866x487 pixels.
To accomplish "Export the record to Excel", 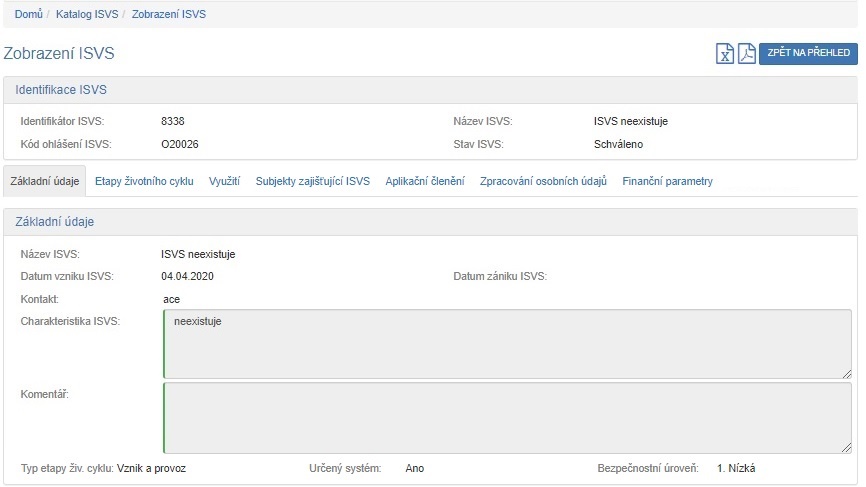I will 725,54.
